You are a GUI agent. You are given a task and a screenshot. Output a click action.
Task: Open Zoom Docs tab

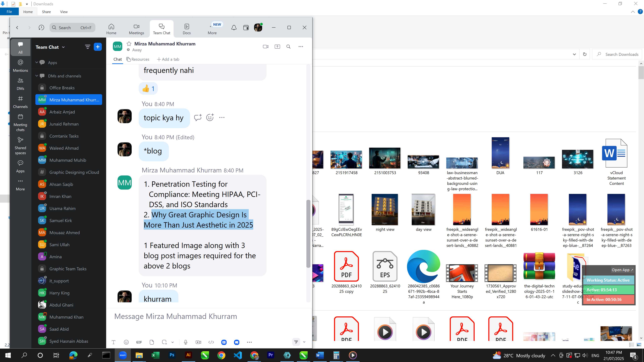[187, 29]
